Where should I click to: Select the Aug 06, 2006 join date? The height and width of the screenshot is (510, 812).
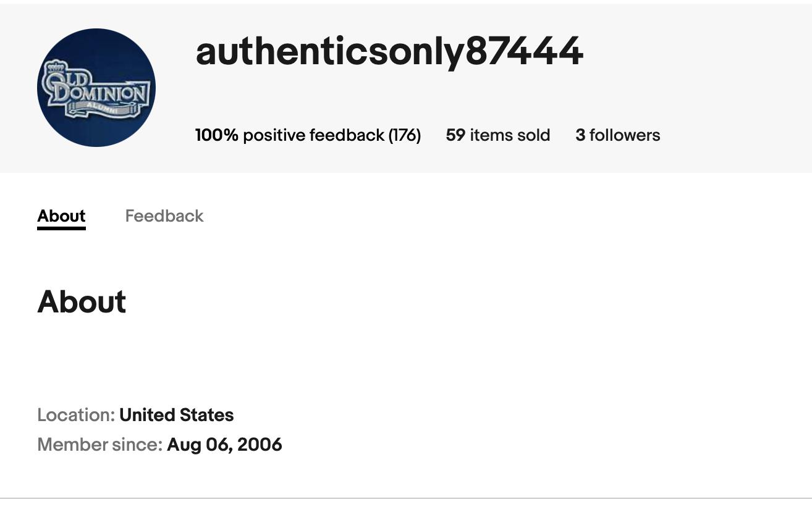tap(224, 445)
